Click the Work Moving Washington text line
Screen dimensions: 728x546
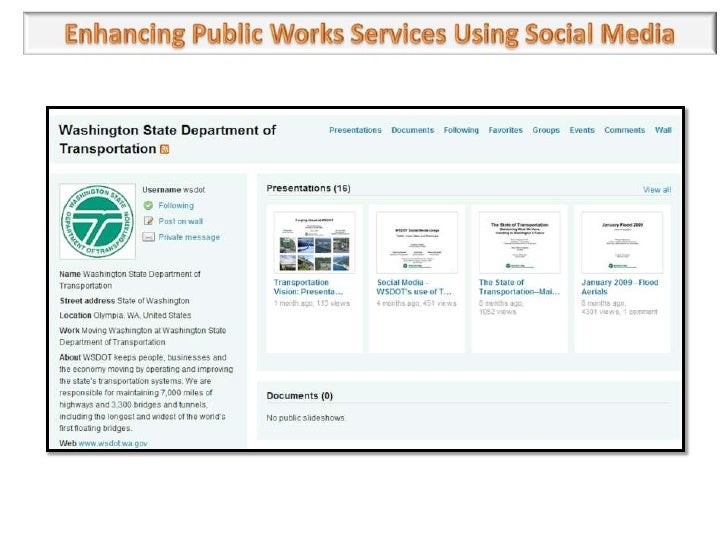[143, 336]
